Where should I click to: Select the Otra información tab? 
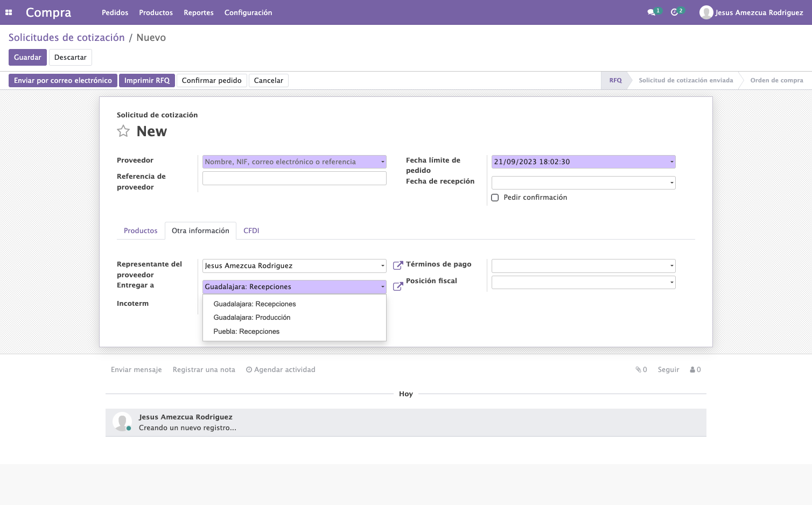[x=200, y=230]
